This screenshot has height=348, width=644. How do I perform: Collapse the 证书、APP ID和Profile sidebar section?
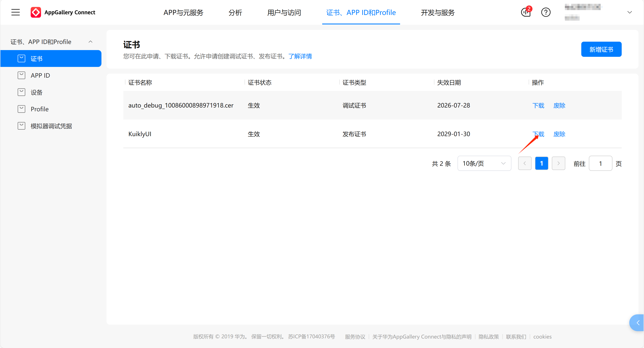click(x=90, y=42)
